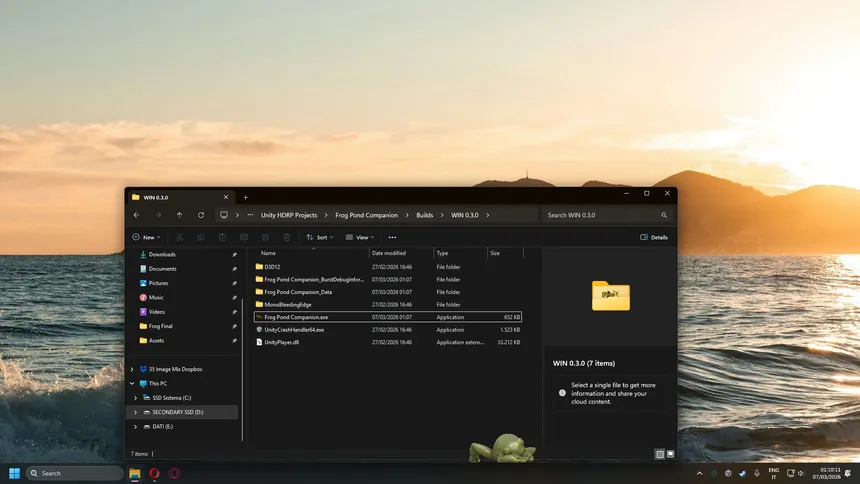
Task: Navigate to Unity HDRP Projects breadcrumb
Action: pyautogui.click(x=288, y=215)
